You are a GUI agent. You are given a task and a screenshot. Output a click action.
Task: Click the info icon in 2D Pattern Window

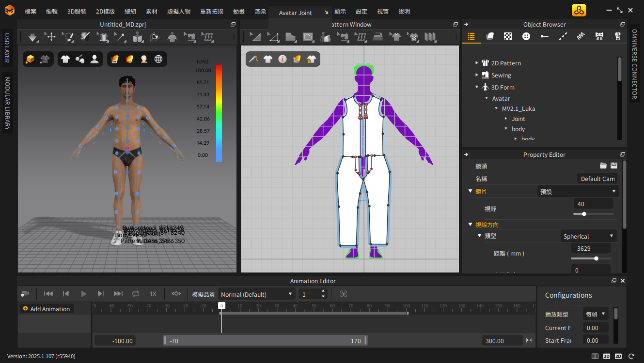[282, 59]
